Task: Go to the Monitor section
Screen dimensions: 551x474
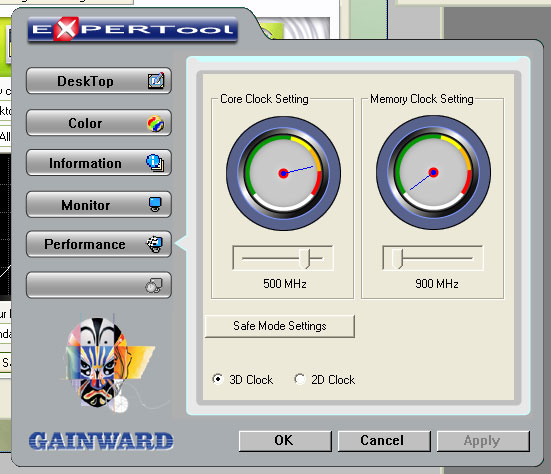Action: (99, 205)
